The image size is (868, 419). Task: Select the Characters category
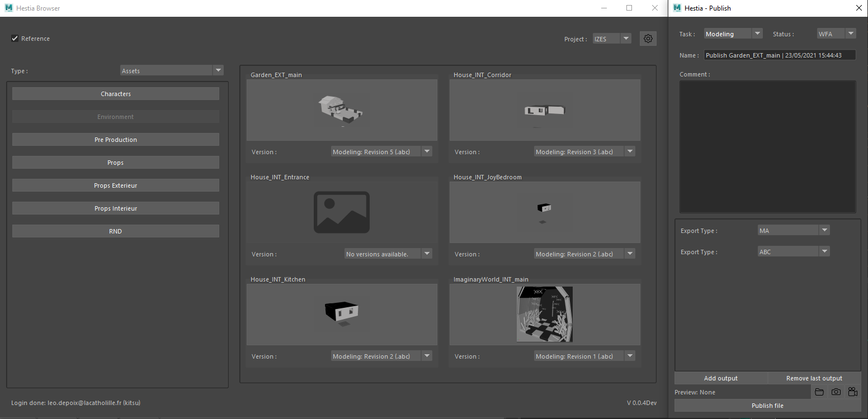116,94
